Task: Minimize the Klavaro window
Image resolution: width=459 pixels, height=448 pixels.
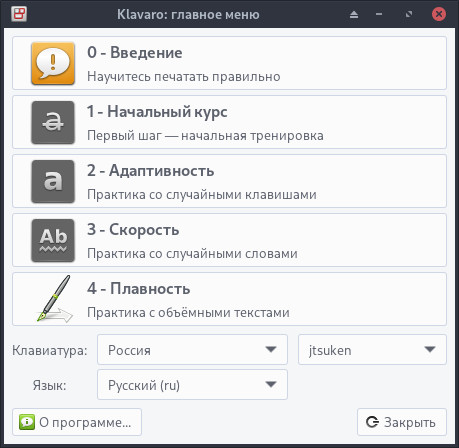Action: coord(379,14)
